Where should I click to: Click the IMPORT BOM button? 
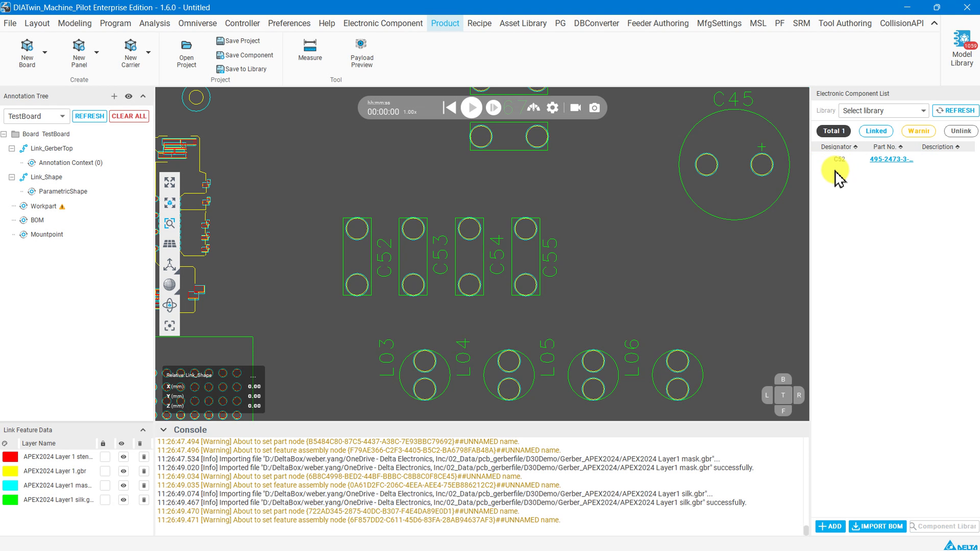click(877, 527)
